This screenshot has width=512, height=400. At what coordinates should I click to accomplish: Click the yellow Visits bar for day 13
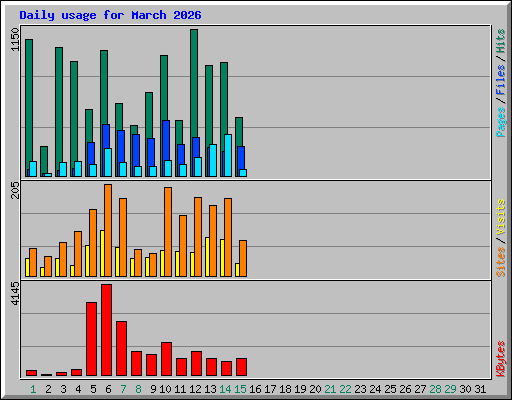[x=207, y=257]
